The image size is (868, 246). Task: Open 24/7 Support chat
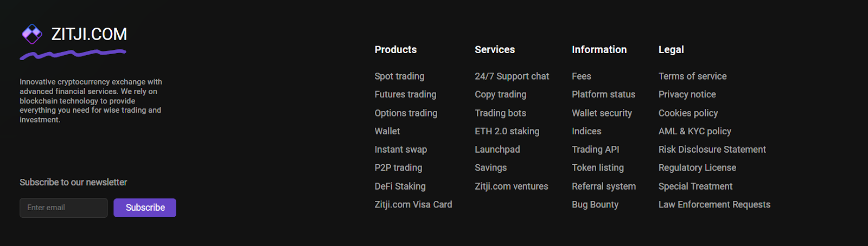pyautogui.click(x=512, y=76)
